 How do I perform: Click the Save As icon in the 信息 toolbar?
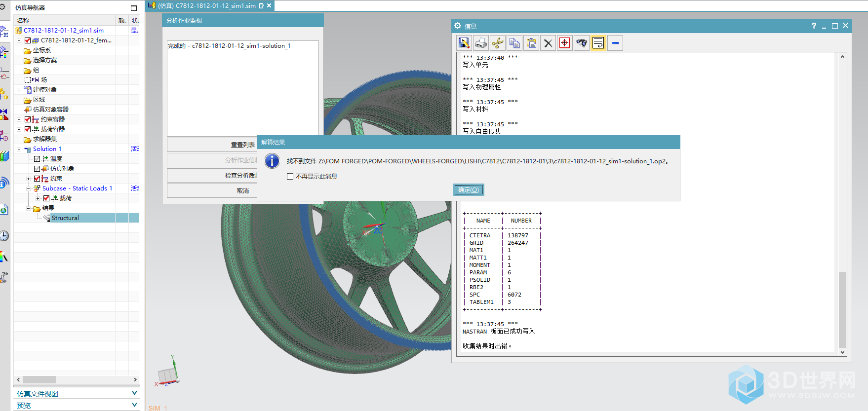point(464,43)
